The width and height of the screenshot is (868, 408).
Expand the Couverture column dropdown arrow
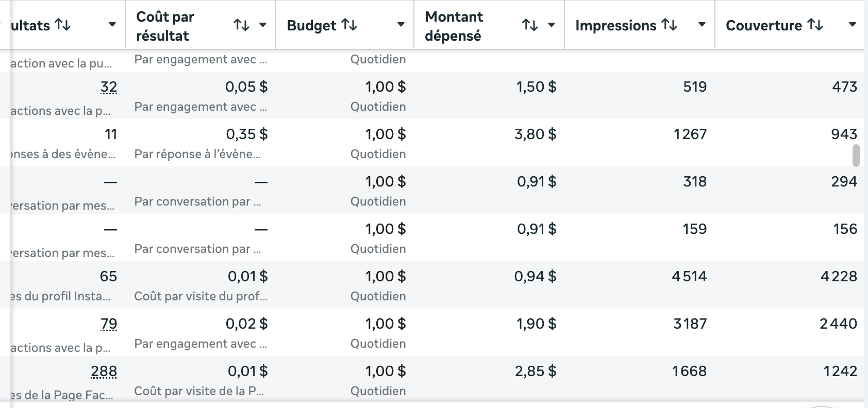tap(853, 25)
